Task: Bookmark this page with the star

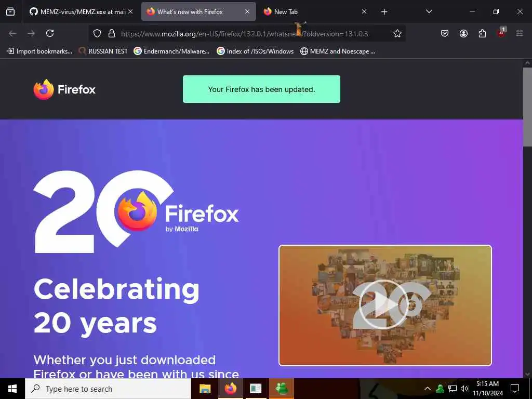Action: click(397, 33)
